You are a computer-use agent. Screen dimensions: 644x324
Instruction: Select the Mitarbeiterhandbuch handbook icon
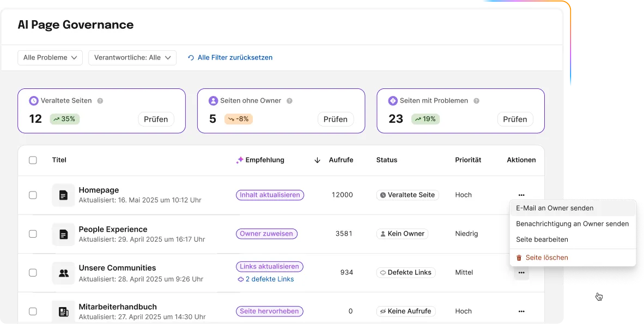click(63, 311)
